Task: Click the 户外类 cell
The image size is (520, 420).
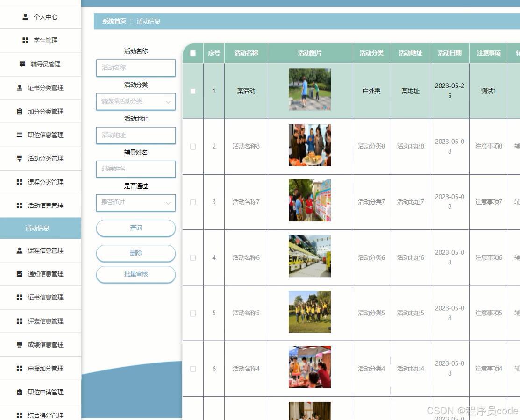Action: (x=371, y=91)
